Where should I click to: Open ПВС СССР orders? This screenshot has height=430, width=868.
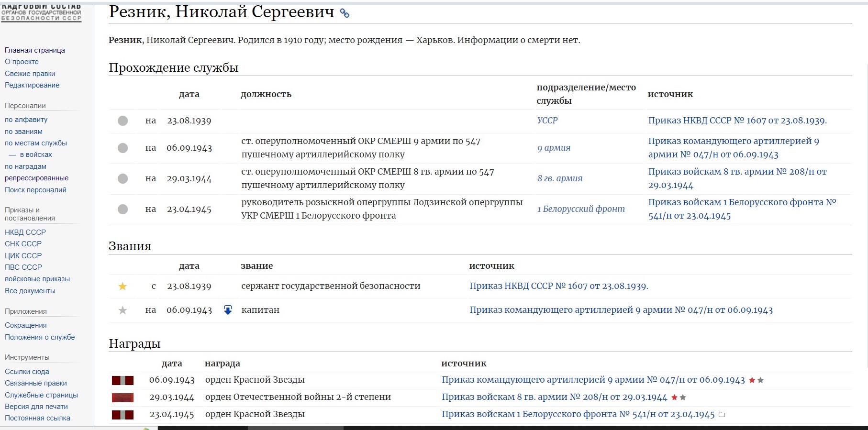(x=23, y=267)
